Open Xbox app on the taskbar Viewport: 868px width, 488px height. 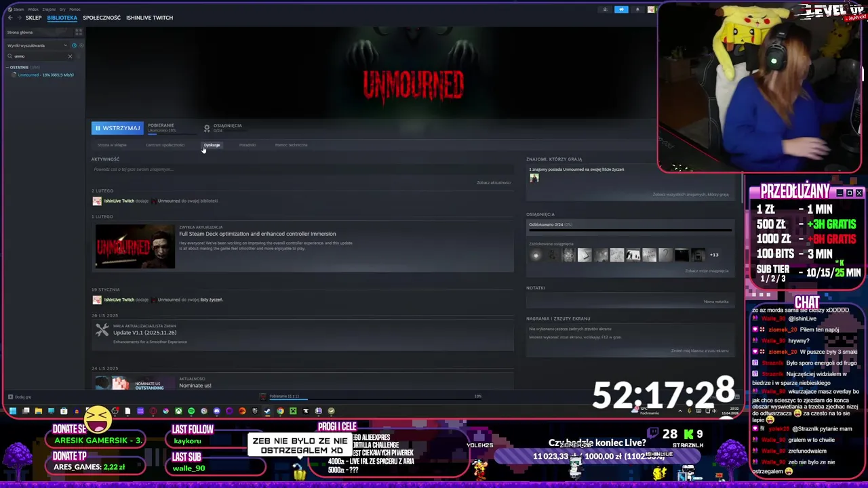[178, 411]
